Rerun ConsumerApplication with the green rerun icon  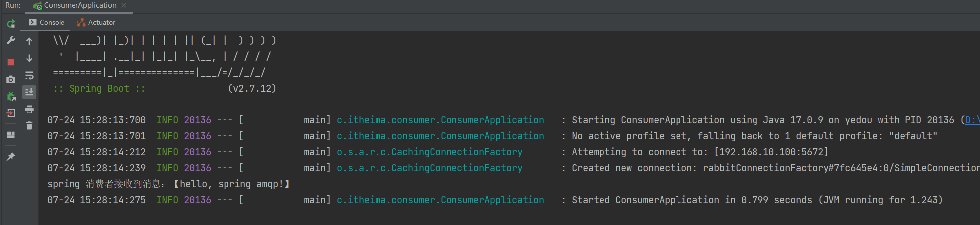tap(11, 23)
